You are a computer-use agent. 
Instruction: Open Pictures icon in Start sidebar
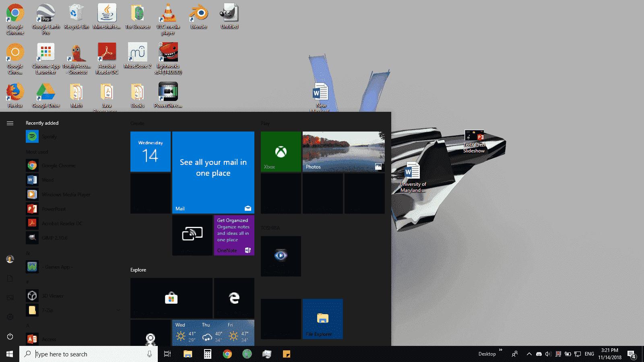(x=10, y=298)
